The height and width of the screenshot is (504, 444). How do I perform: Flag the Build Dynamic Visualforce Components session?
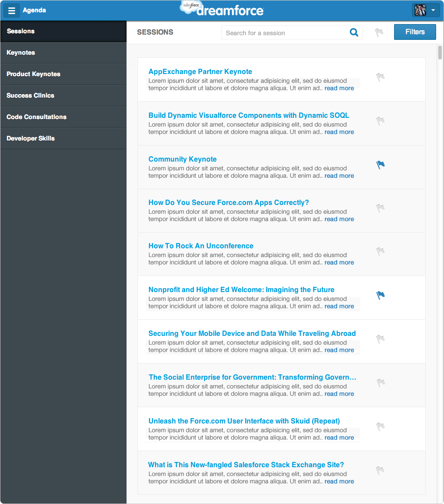tap(381, 121)
